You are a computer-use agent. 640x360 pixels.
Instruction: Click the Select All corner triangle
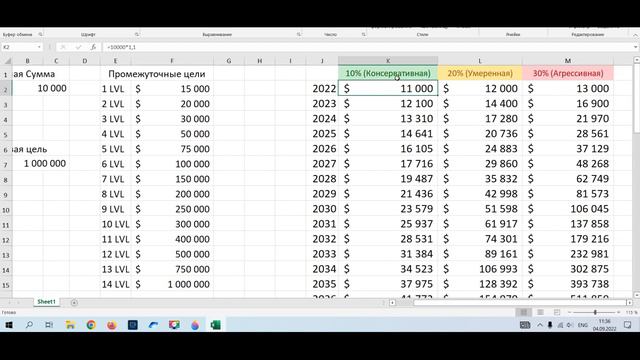7,61
